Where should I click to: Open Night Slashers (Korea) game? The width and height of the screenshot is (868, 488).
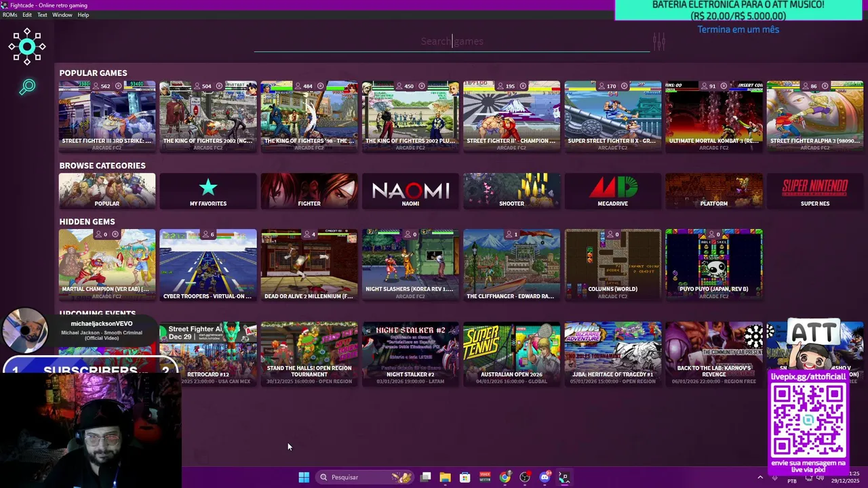[x=410, y=264]
